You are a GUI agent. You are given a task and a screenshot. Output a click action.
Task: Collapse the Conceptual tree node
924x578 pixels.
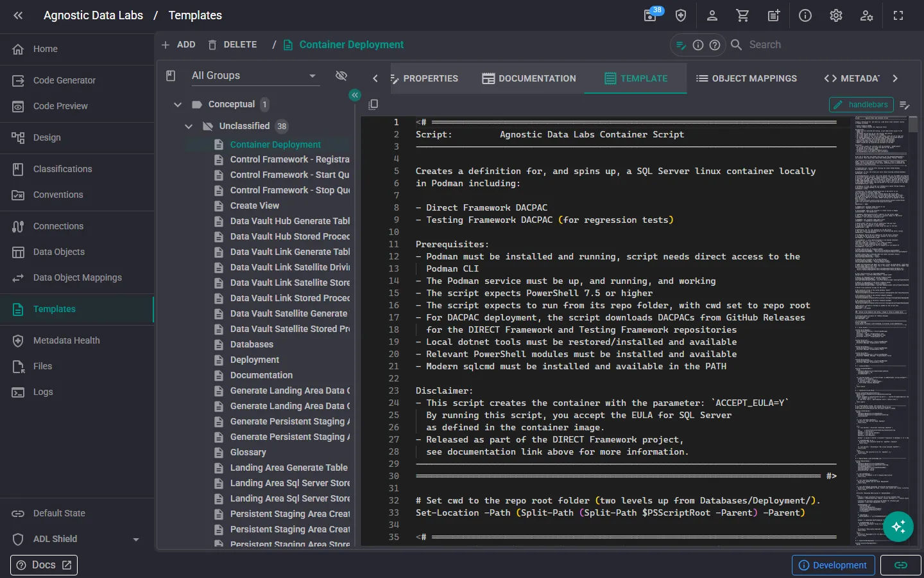[178, 104]
